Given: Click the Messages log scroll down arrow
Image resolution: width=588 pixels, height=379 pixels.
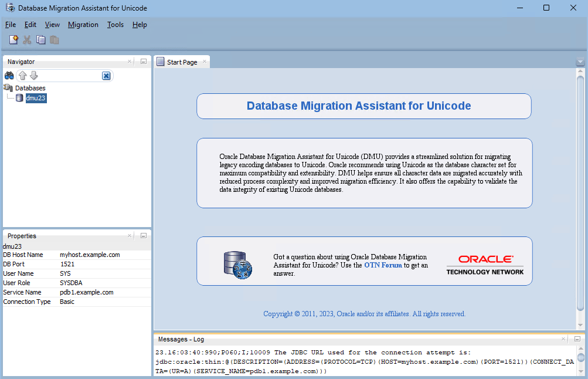Looking at the screenshot, I should (580, 372).
